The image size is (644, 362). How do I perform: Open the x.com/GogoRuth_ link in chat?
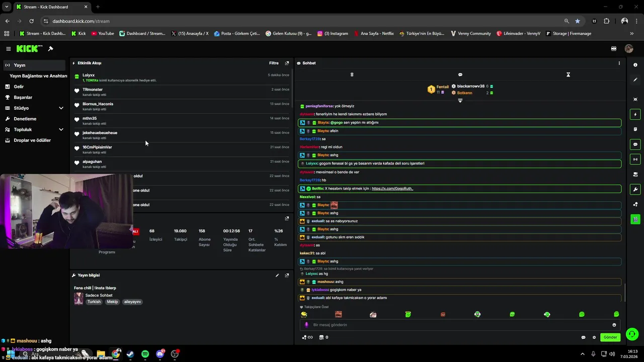(x=392, y=189)
